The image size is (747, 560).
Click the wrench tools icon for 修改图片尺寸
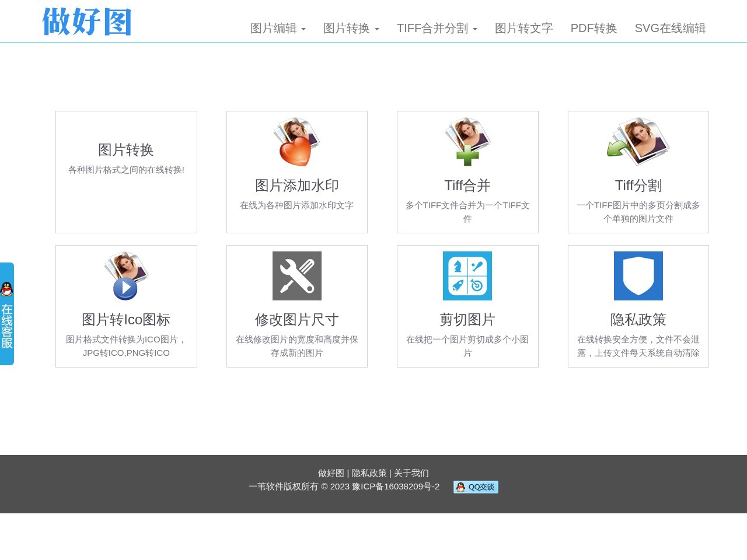(297, 276)
